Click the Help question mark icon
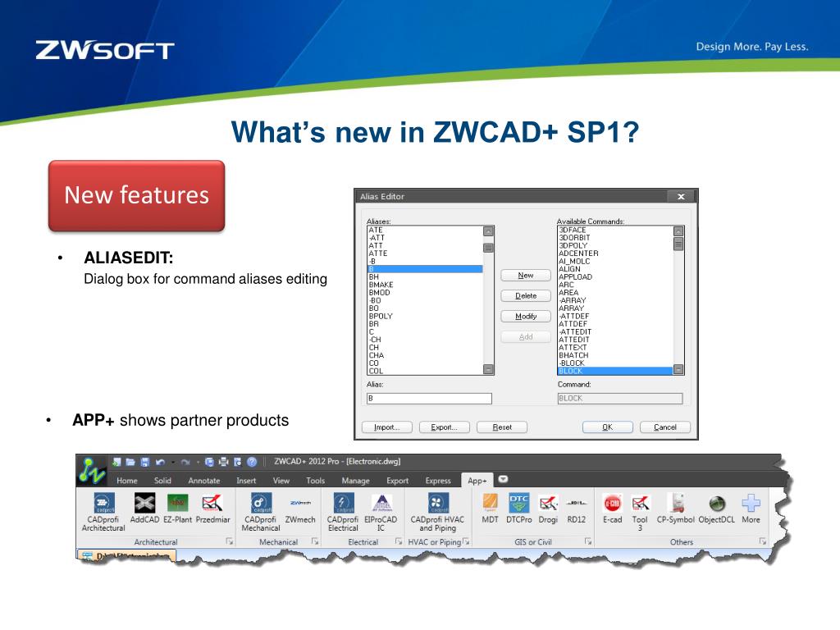 [x=252, y=462]
